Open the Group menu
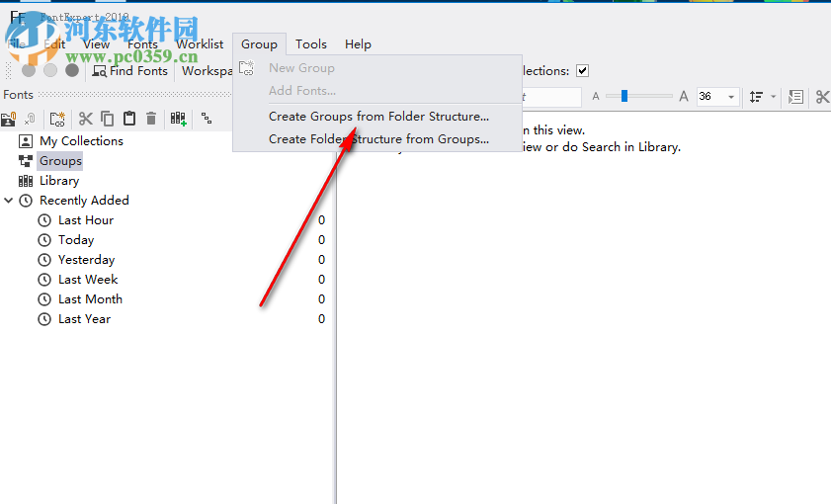The width and height of the screenshot is (831, 504). pos(259,44)
